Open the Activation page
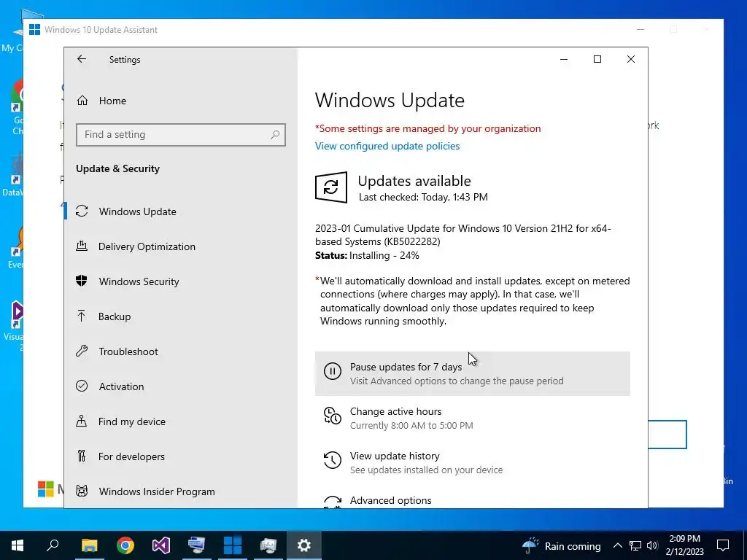The width and height of the screenshot is (747, 560). coord(181,386)
